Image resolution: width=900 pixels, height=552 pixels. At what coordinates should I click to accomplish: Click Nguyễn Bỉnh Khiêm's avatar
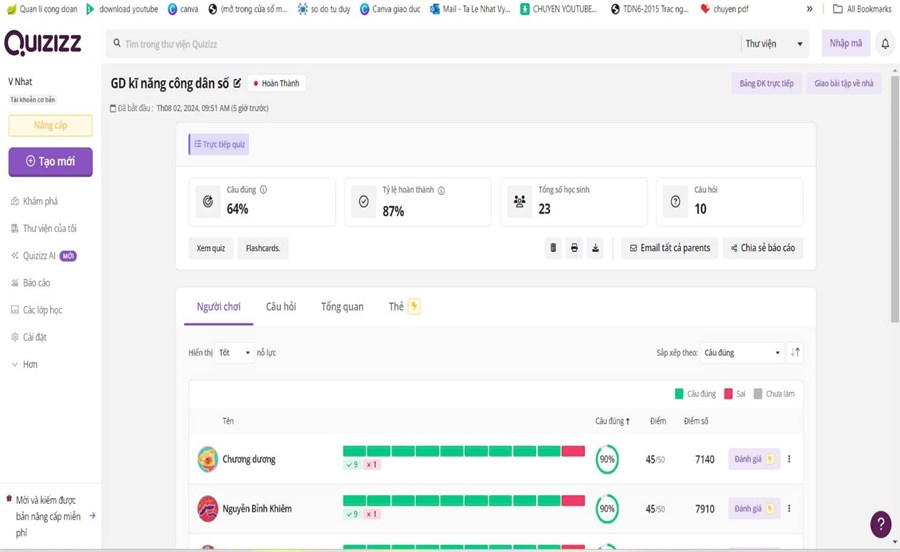tap(208, 508)
